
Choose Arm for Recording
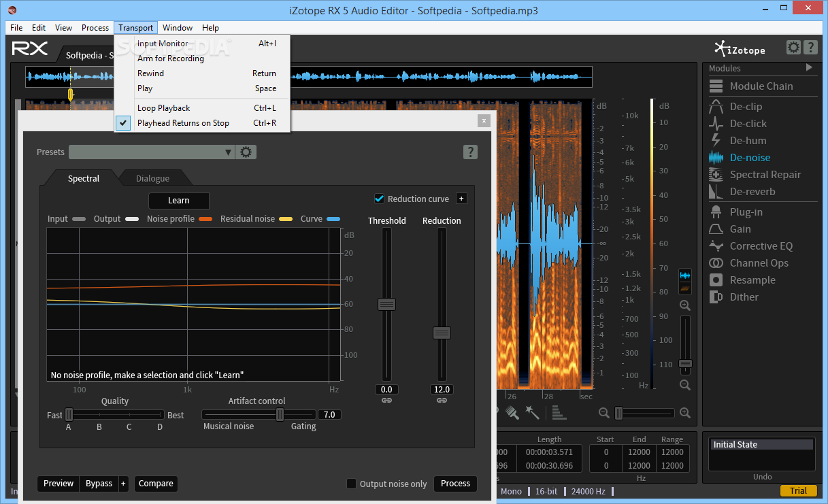[202, 58]
